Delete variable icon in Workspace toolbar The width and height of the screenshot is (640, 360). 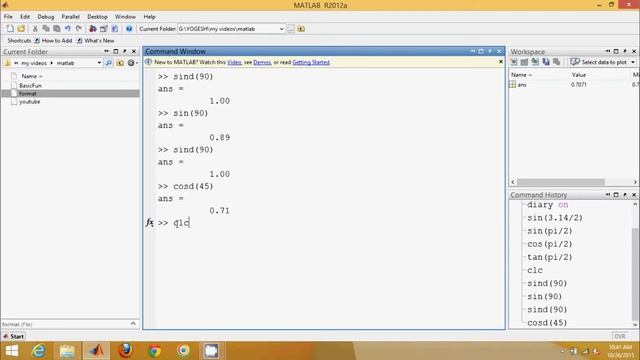click(556, 62)
